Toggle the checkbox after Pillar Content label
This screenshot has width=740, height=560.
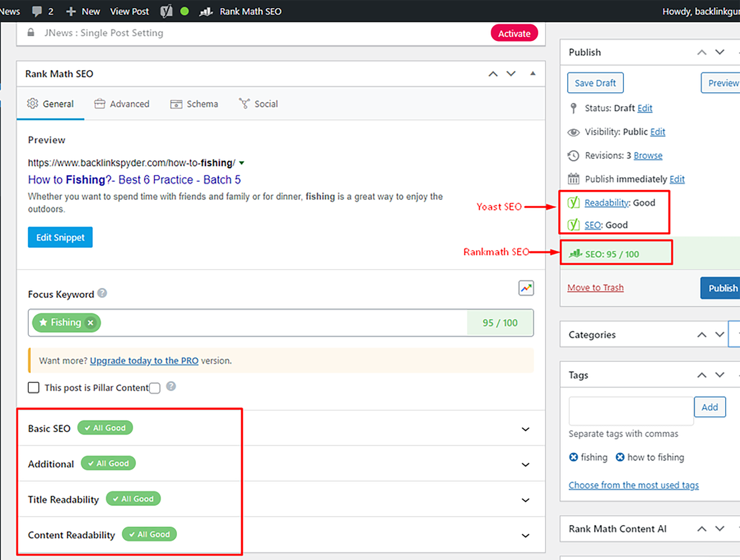tap(154, 388)
